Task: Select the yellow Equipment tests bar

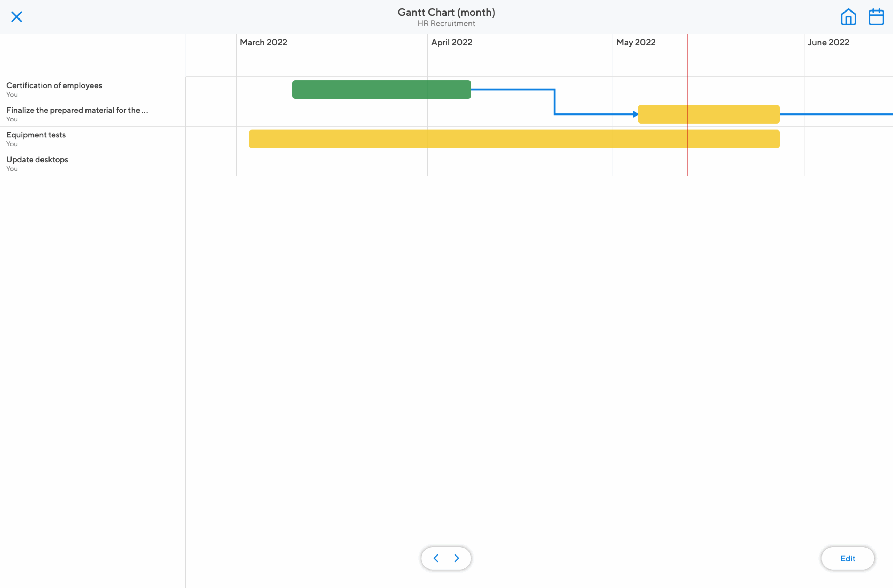Action: point(514,139)
